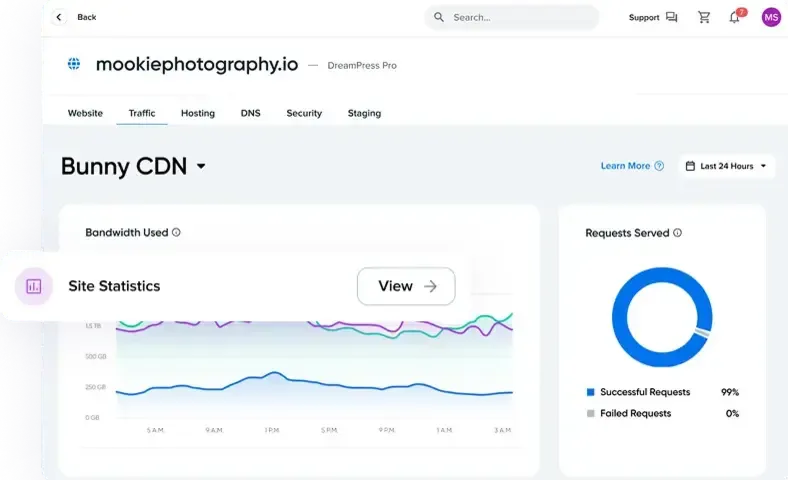788x480 pixels.
Task: Click the back arrow icon
Action: tap(59, 17)
